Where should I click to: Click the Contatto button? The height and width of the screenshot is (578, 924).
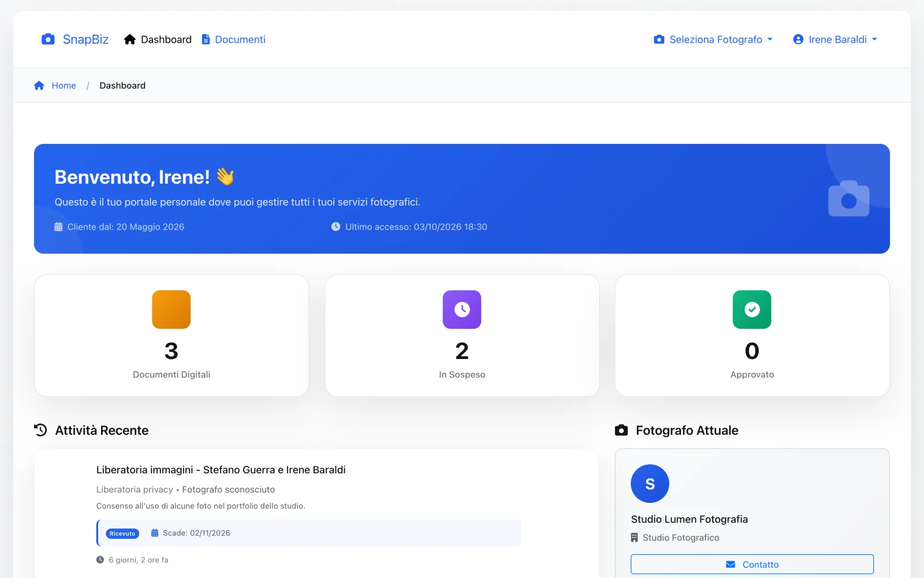(x=752, y=564)
